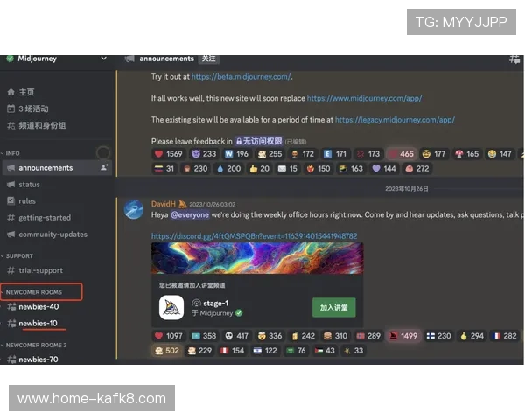The height and width of the screenshot is (420, 525).
Task: Click the Midjourney sailboat server icon in invite
Action: pyautogui.click(x=171, y=307)
